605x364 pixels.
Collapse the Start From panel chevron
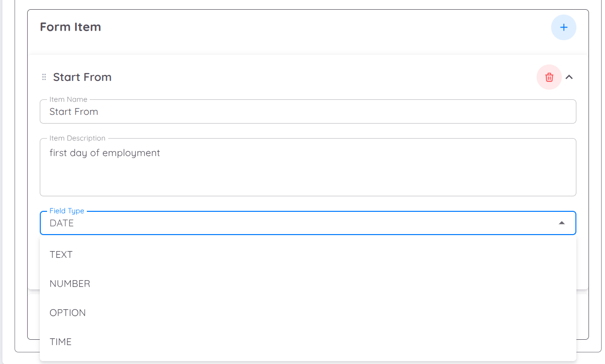tap(570, 77)
